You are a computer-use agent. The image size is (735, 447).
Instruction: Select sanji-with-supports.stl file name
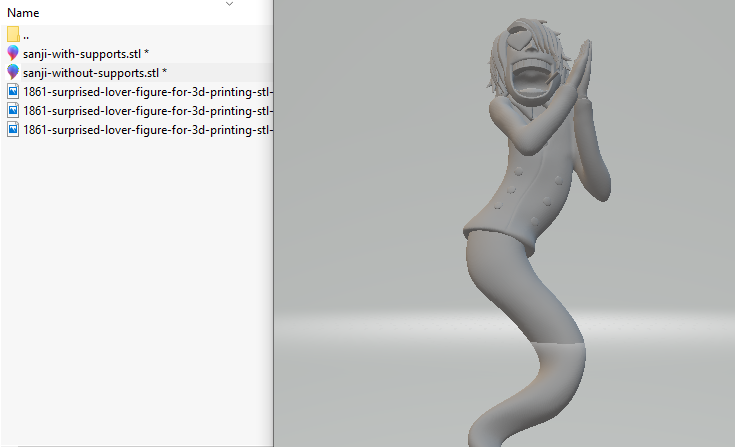pyautogui.click(x=86, y=54)
